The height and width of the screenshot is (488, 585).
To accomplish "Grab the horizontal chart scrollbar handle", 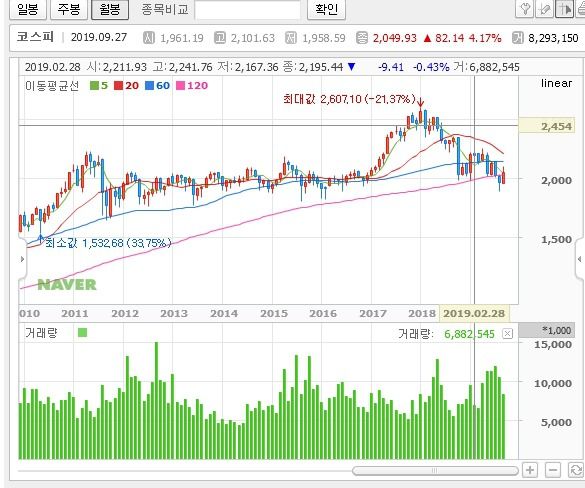I will pyautogui.click(x=435, y=470).
